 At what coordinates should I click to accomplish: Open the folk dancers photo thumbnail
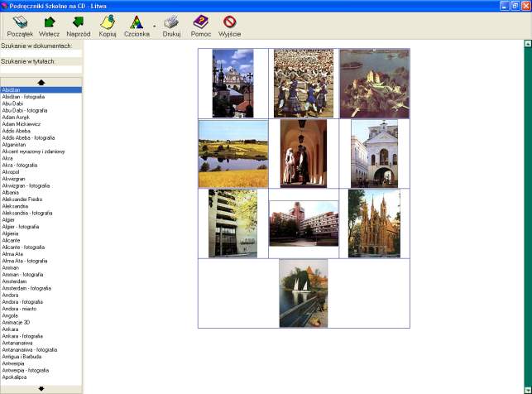tap(303, 83)
